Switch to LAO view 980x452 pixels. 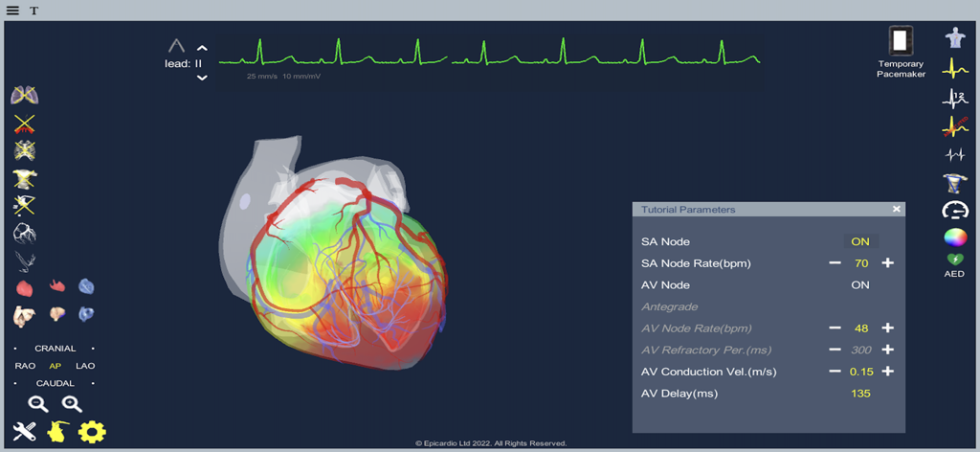85,366
